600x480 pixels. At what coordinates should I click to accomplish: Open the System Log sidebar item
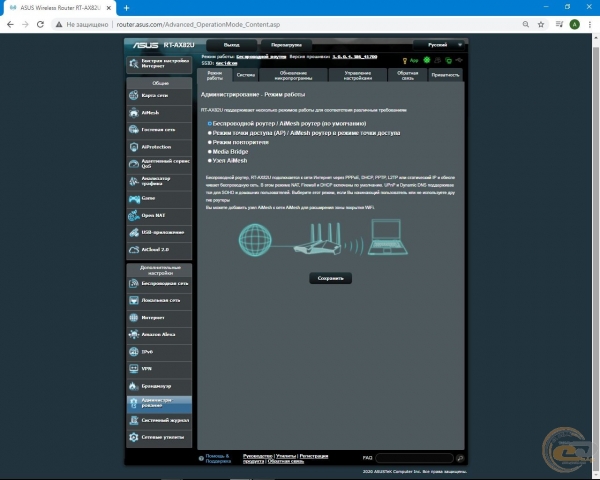coord(159,420)
